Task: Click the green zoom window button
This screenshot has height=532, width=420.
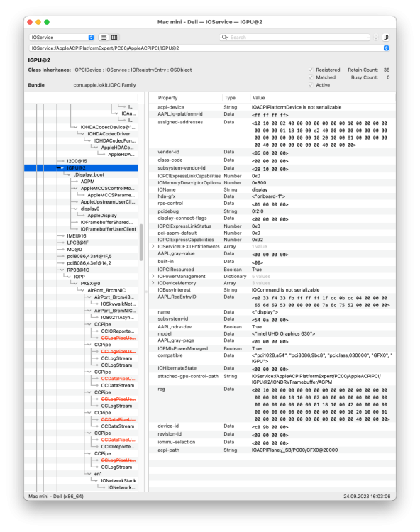Action: coord(47,22)
